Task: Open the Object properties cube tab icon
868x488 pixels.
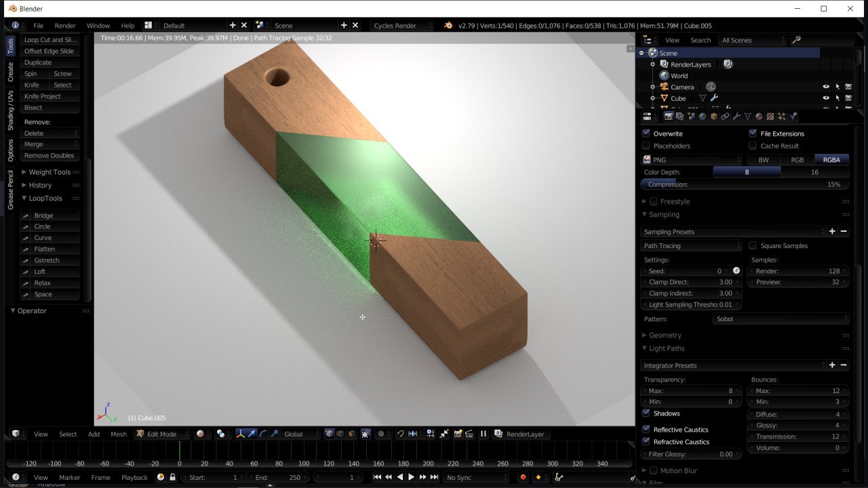Action: (713, 117)
